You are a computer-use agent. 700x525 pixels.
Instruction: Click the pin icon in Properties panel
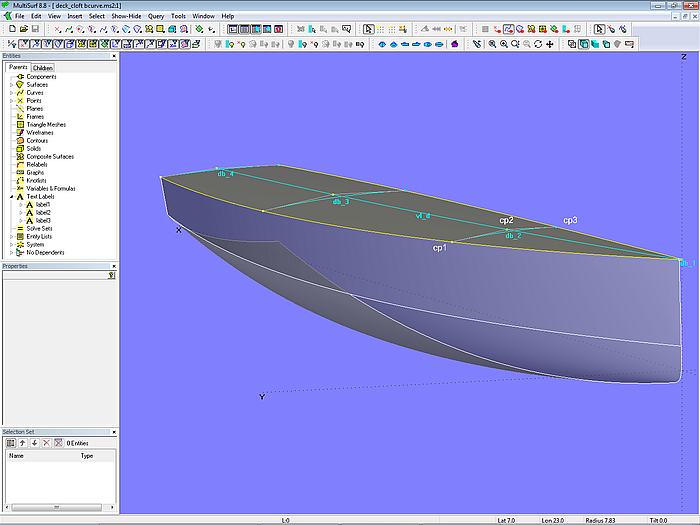click(x=112, y=274)
